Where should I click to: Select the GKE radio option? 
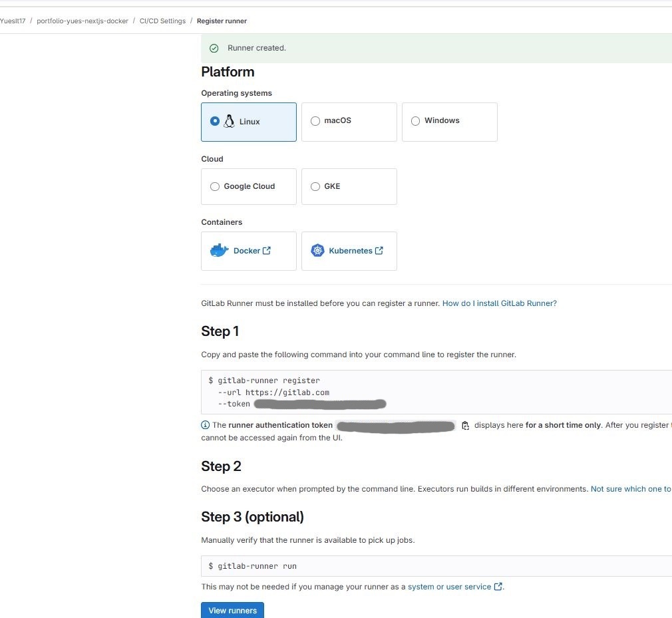tap(315, 186)
